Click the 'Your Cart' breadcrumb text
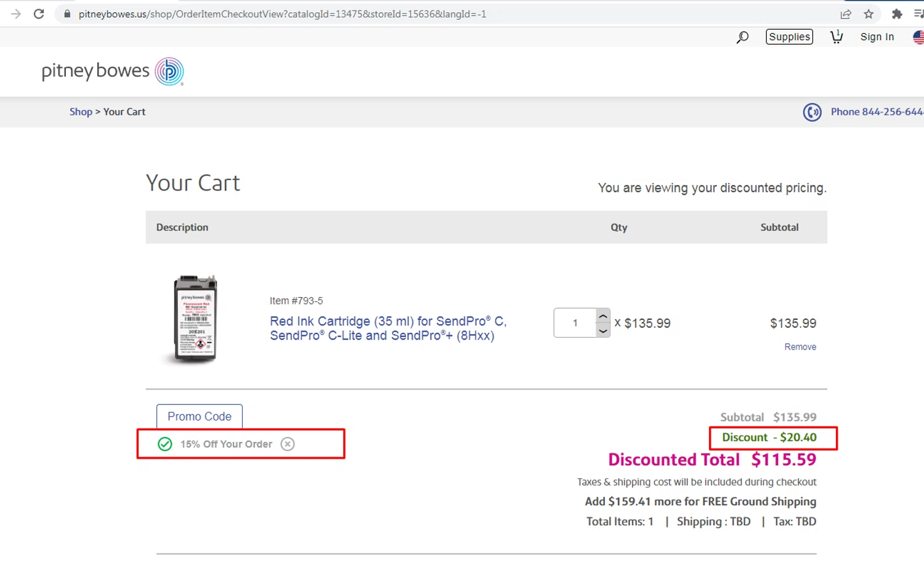 pos(124,112)
